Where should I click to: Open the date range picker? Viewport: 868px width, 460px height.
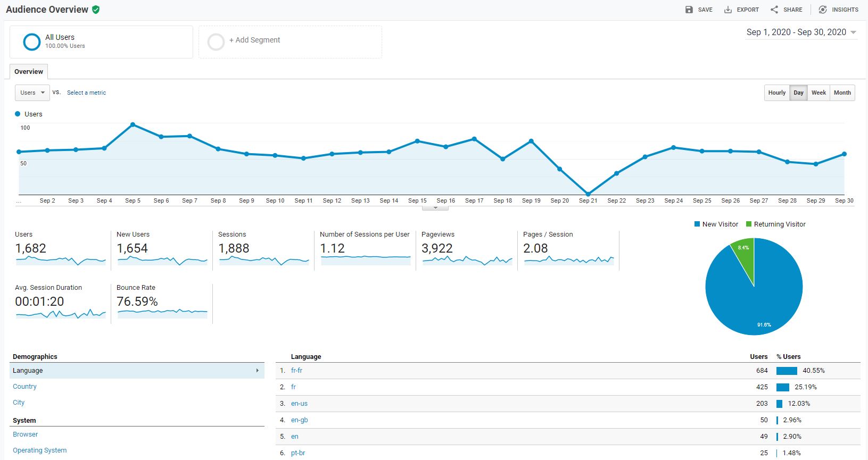(801, 32)
